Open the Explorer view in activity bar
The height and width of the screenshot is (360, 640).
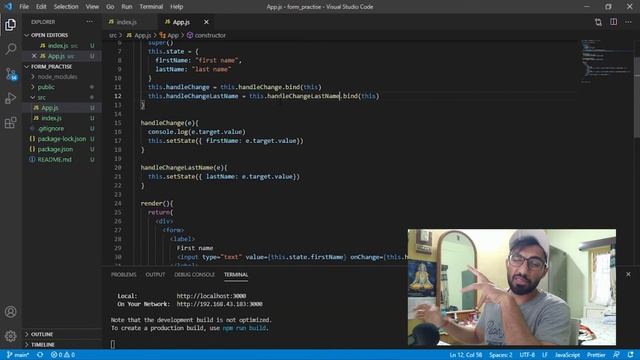pos(11,24)
